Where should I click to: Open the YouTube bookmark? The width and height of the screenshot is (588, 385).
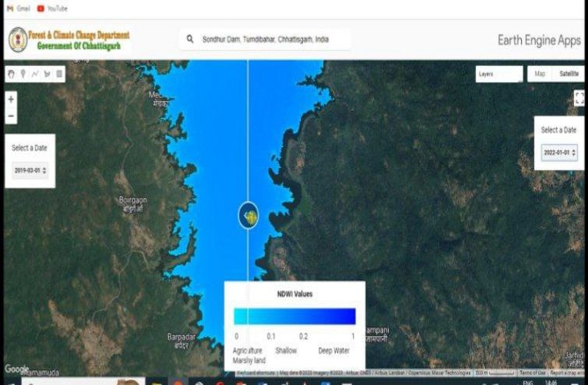52,8
